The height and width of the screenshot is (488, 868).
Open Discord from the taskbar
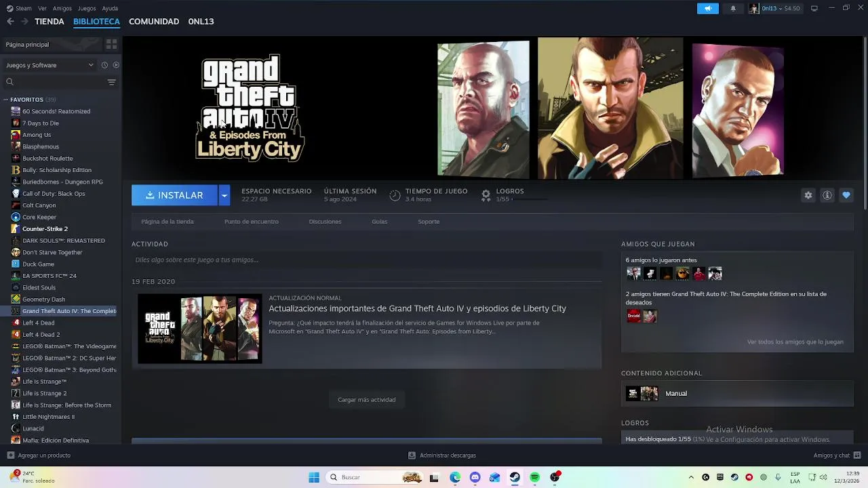[475, 477]
